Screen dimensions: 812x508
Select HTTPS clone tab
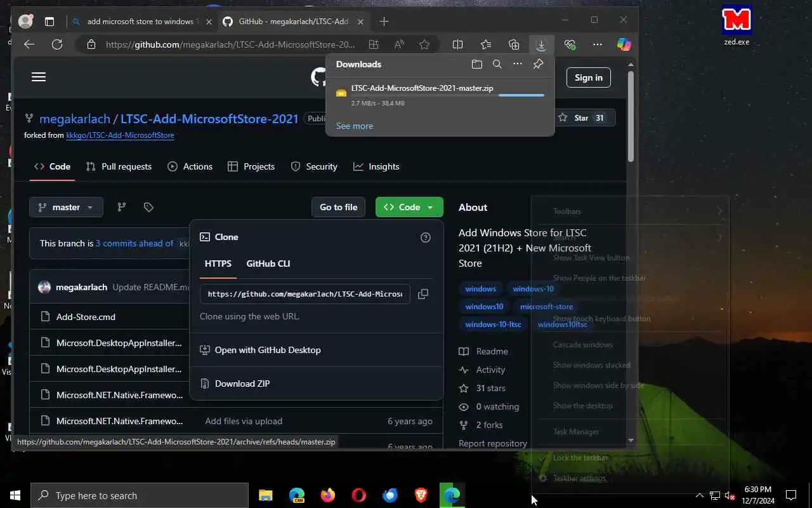(x=218, y=264)
